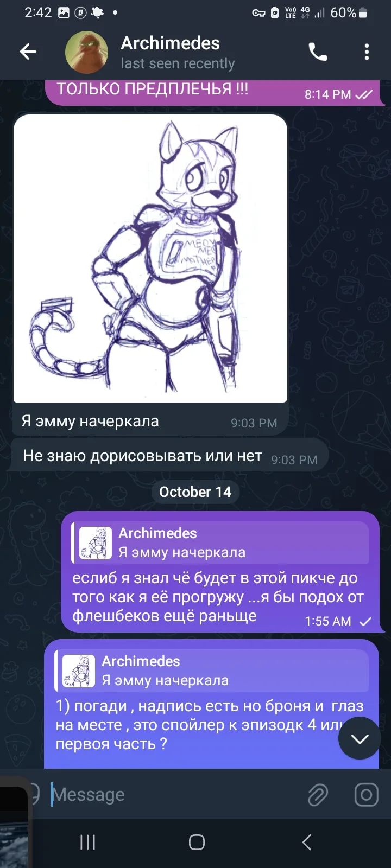
Task: Tap the attach file paperclip icon
Action: click(x=318, y=795)
